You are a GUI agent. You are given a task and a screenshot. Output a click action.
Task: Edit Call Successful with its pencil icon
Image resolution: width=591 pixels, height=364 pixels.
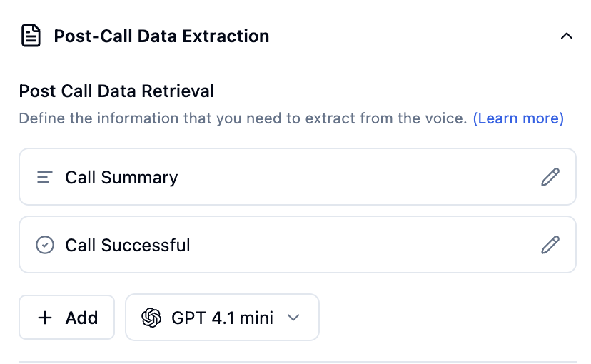click(x=550, y=246)
